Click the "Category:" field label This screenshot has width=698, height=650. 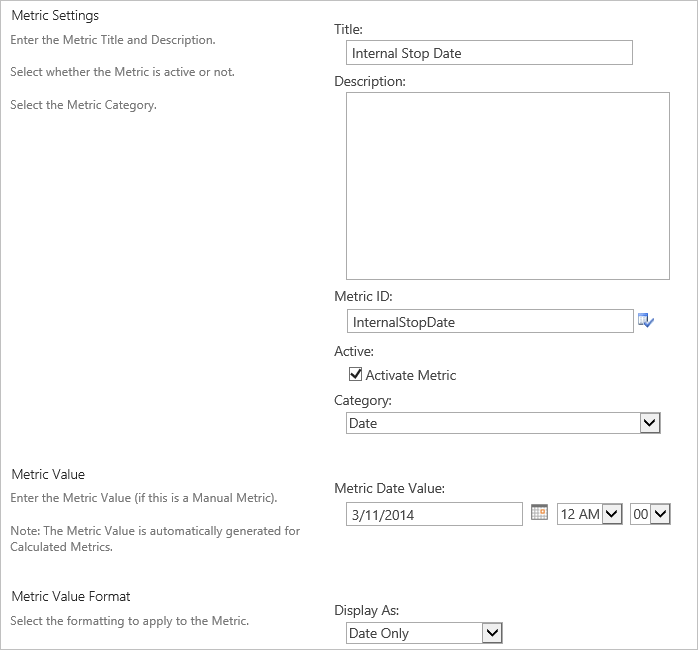pyautogui.click(x=363, y=400)
